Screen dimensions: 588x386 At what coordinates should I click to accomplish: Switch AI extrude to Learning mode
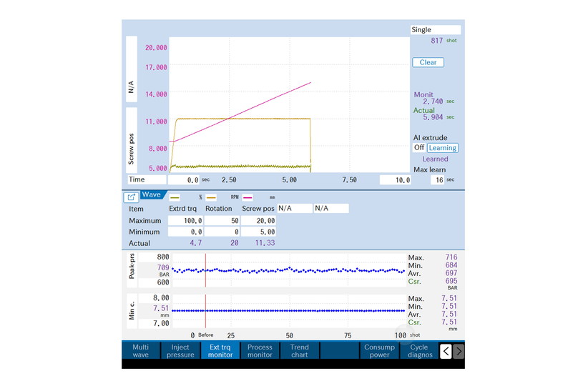(x=443, y=148)
